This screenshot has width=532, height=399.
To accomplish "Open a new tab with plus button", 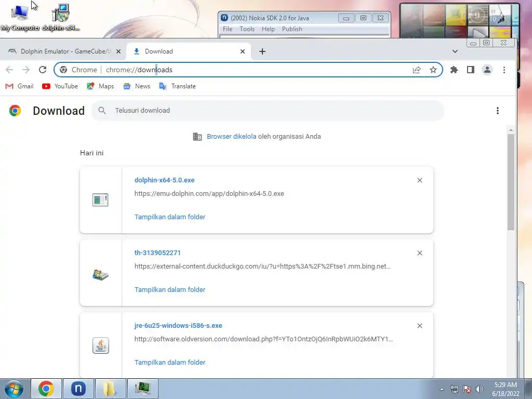I will pyautogui.click(x=262, y=51).
